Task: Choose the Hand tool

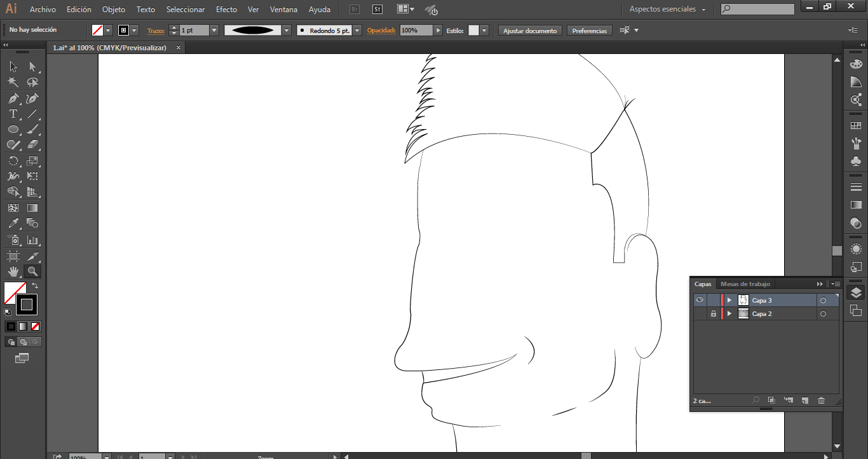Action: (x=13, y=272)
